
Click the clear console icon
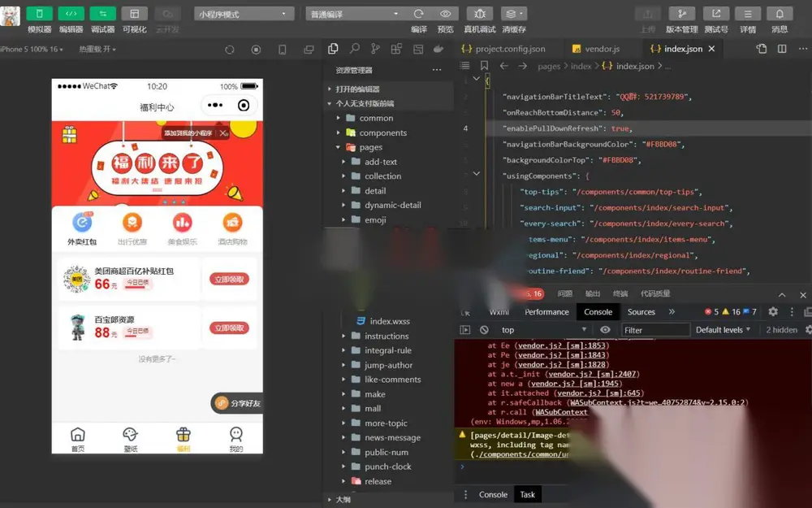click(484, 330)
